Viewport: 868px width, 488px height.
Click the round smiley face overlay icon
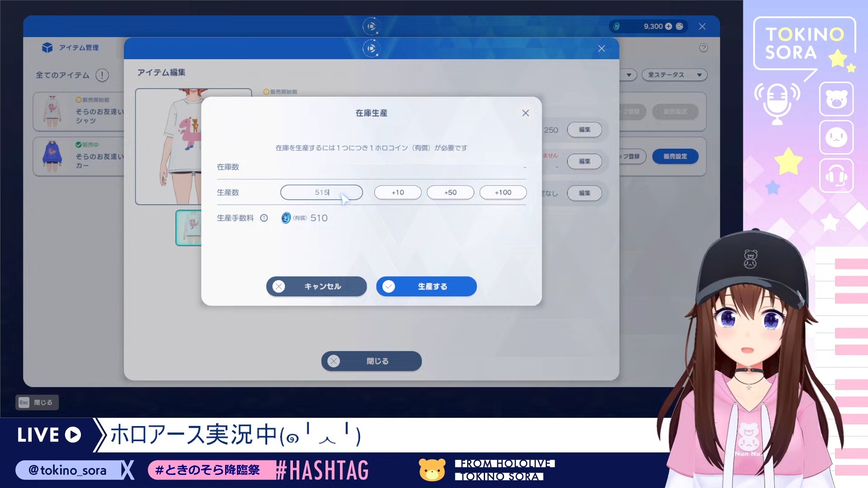tap(836, 137)
